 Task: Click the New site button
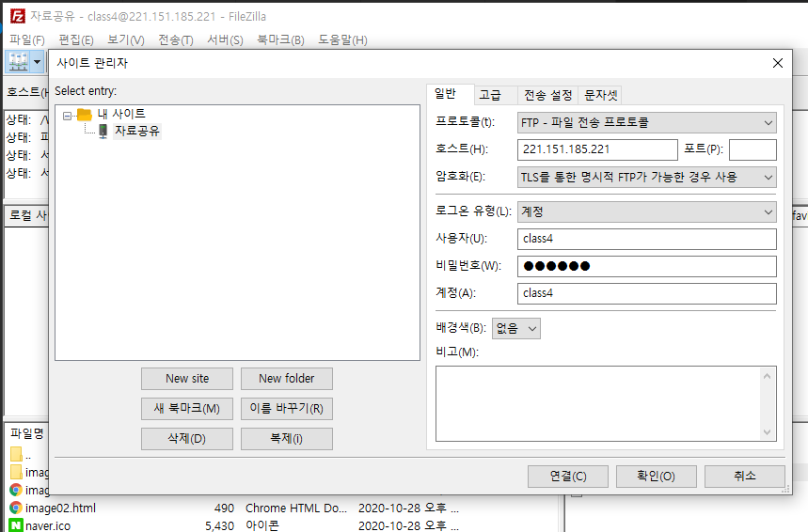[187, 379]
